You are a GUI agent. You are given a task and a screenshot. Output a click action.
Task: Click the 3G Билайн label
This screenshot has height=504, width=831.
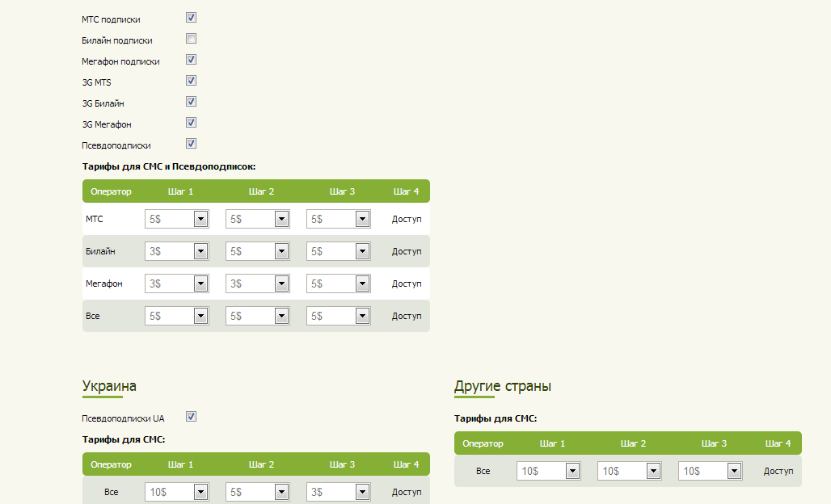tap(103, 103)
